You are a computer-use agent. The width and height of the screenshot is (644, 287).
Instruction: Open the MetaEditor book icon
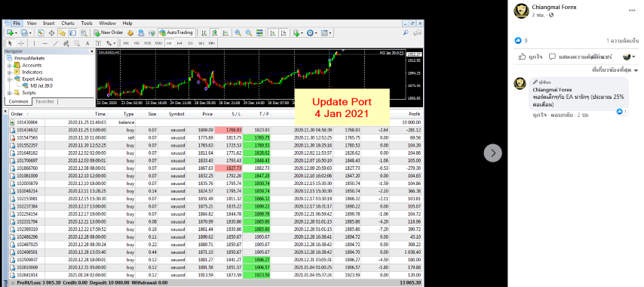tap(130, 32)
